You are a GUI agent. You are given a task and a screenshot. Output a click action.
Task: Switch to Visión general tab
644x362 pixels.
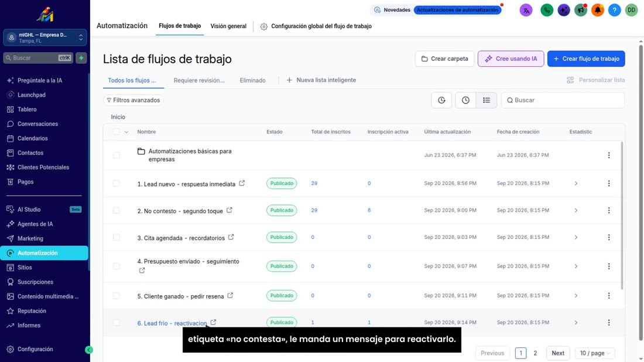(228, 26)
